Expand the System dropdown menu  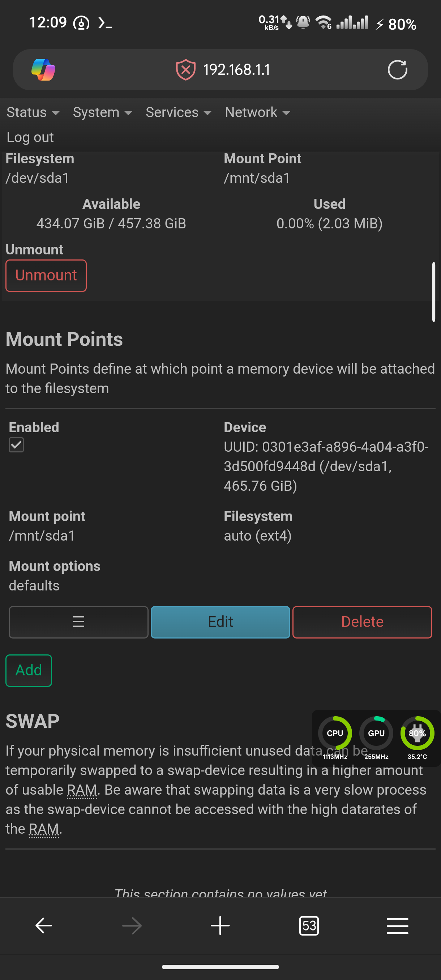point(103,112)
